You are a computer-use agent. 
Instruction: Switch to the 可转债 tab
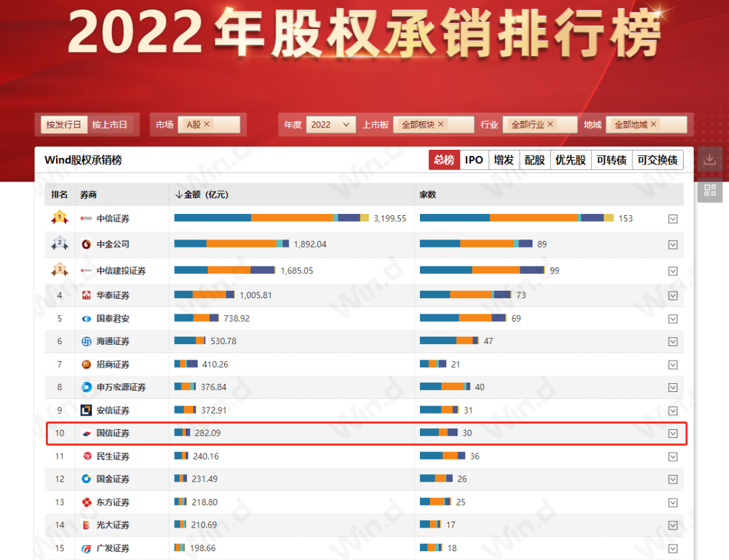pos(612,160)
